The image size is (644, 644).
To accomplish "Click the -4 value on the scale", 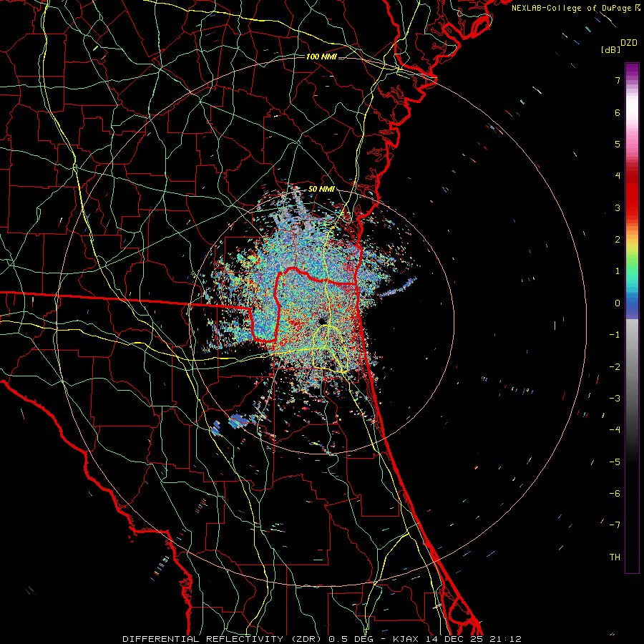I will [615, 429].
